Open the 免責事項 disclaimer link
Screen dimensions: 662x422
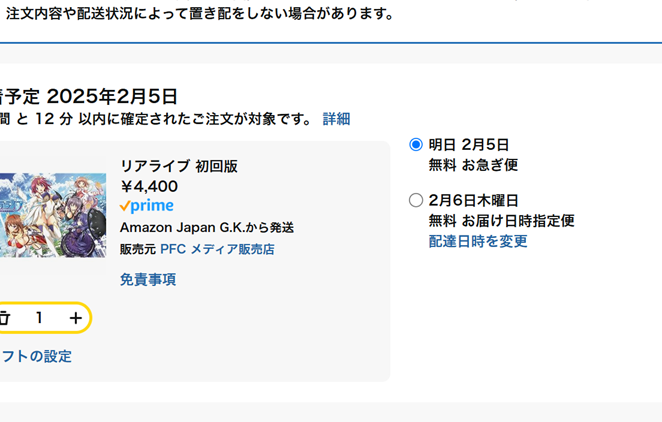tap(148, 279)
